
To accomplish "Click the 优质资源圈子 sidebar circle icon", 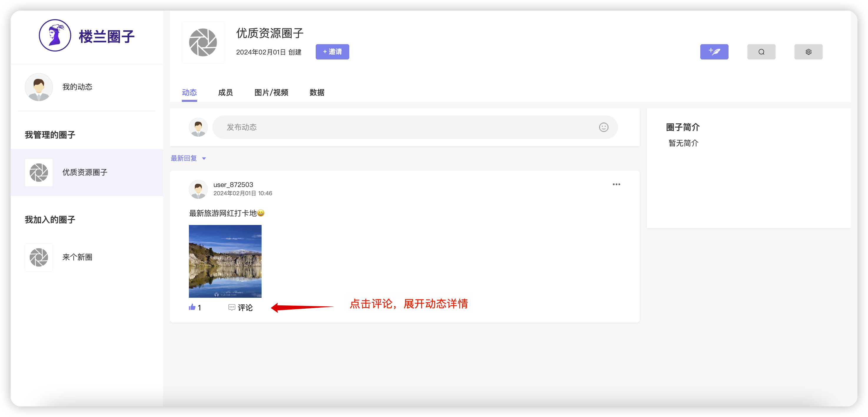I will click(39, 172).
